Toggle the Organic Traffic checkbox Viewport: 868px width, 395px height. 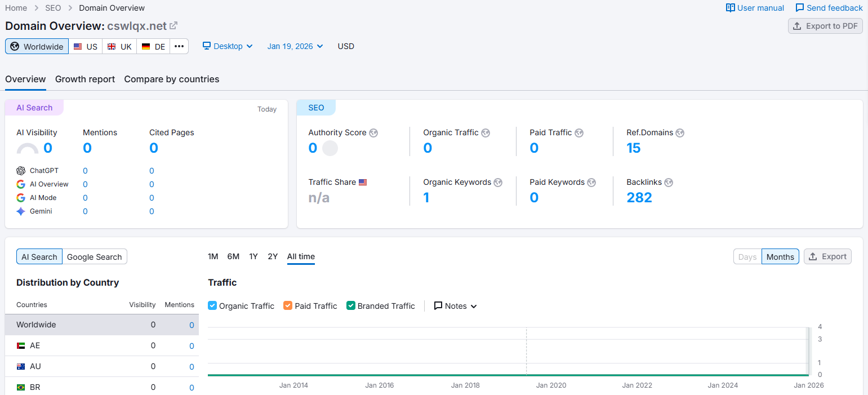point(212,305)
